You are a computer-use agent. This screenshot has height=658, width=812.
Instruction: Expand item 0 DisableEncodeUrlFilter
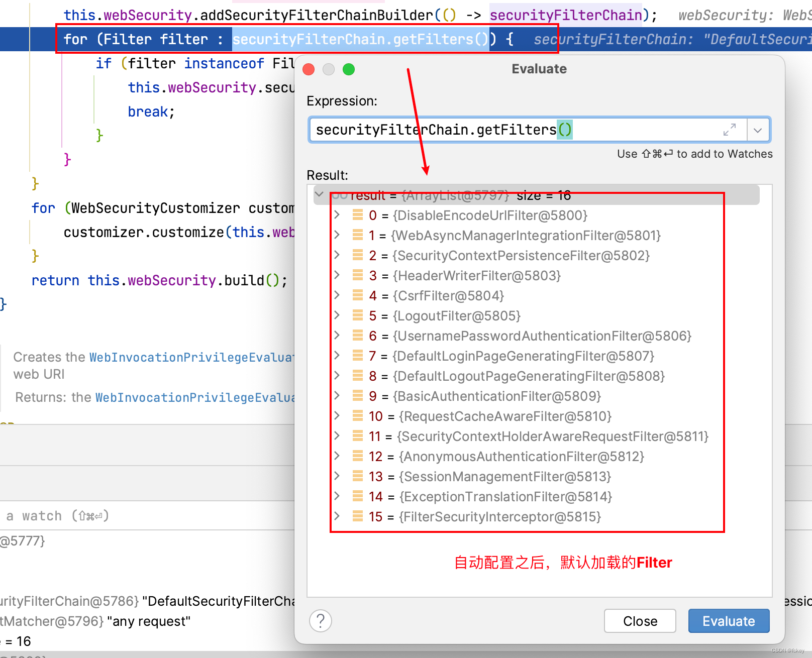337,215
